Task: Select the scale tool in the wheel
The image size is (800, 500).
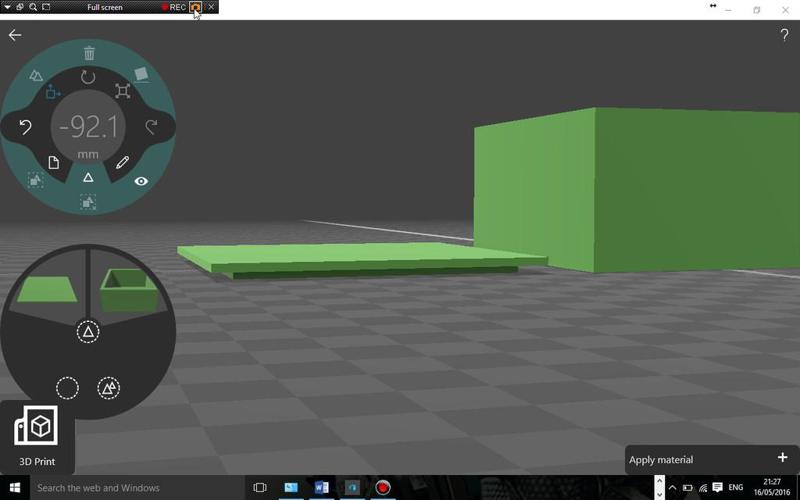Action: pyautogui.click(x=122, y=91)
